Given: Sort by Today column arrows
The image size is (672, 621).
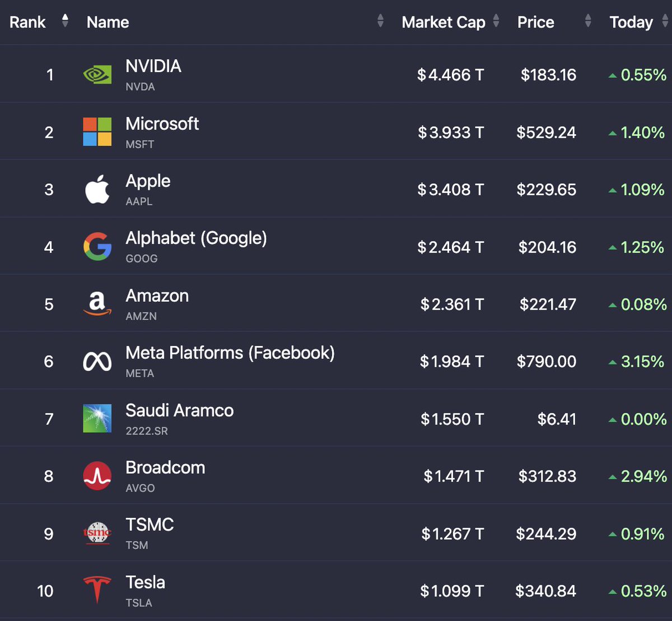Looking at the screenshot, I should coord(664,22).
